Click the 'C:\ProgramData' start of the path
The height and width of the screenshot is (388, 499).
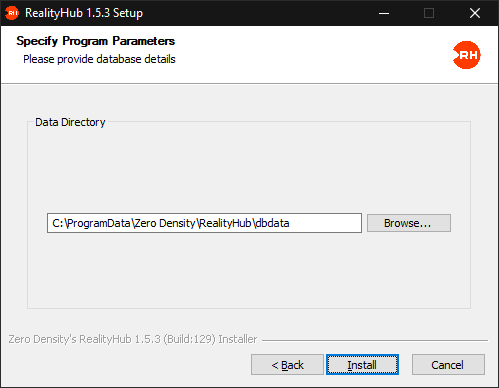[91, 223]
